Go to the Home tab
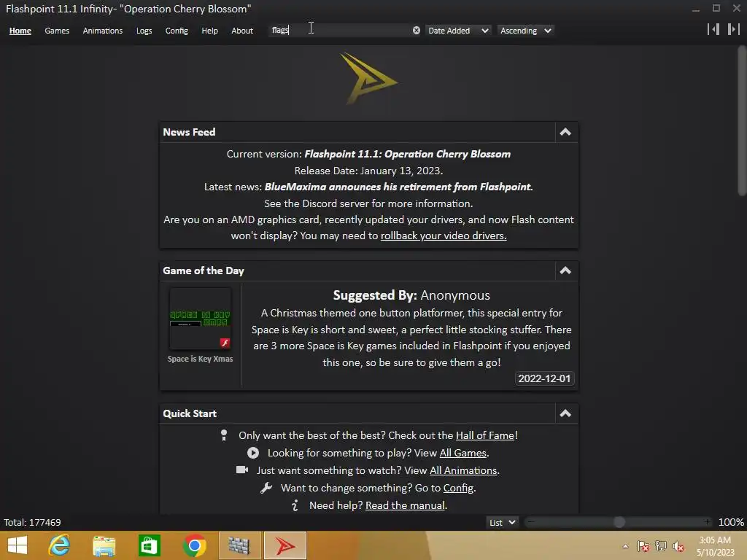Screen dimensions: 747x560 (20, 31)
